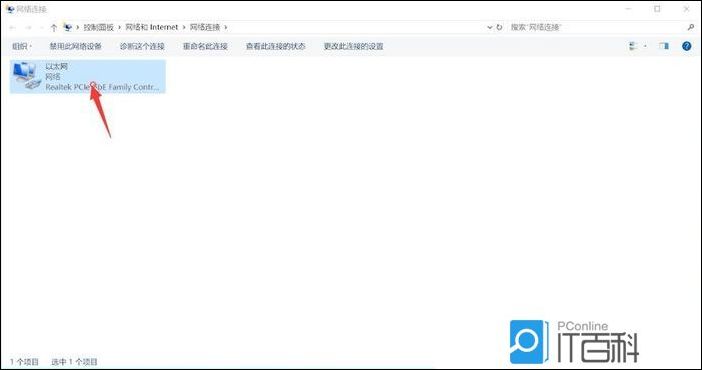Click 重命名此连接 to rename the connection
The image size is (702, 370).
[205, 46]
